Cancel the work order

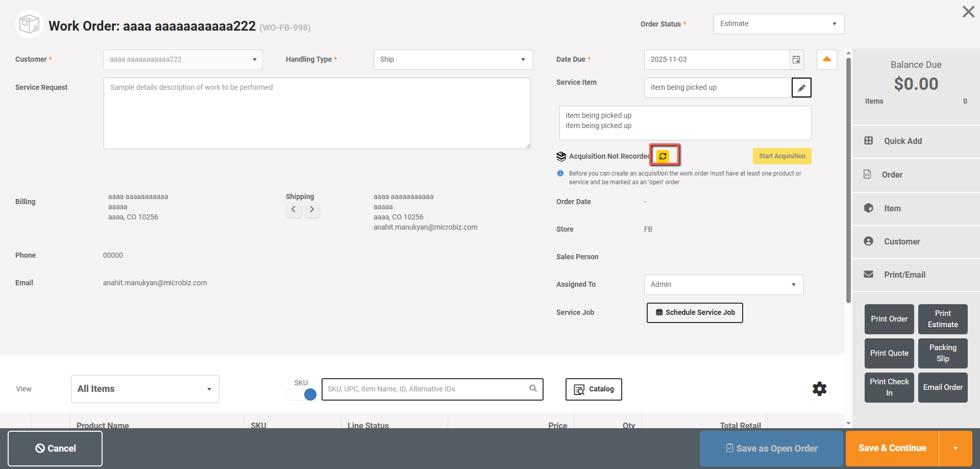(55, 449)
